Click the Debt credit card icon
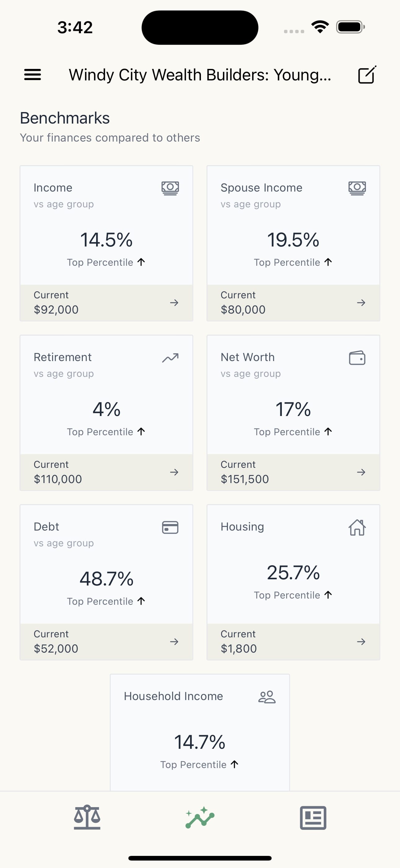Image resolution: width=400 pixels, height=868 pixels. coord(170,527)
